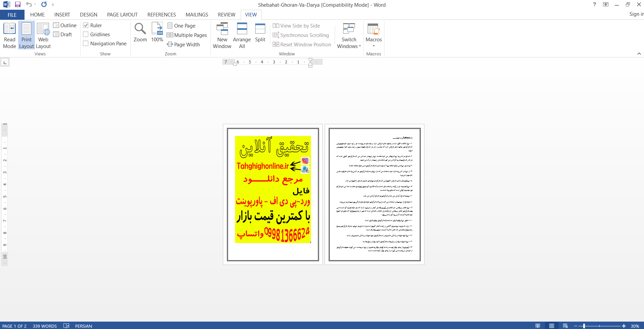Switch to Read Mode in status bar
Screen dimensions: 644x329
point(538,326)
